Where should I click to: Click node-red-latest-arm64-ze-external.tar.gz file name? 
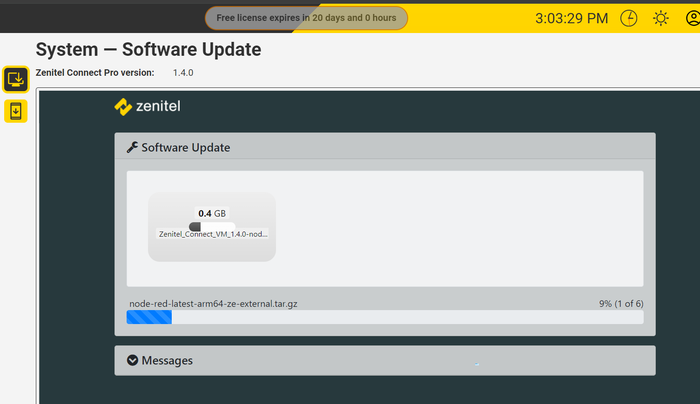pyautogui.click(x=213, y=304)
